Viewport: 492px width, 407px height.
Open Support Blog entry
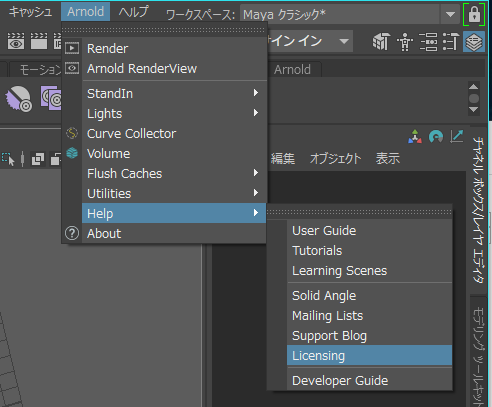pyautogui.click(x=369, y=336)
